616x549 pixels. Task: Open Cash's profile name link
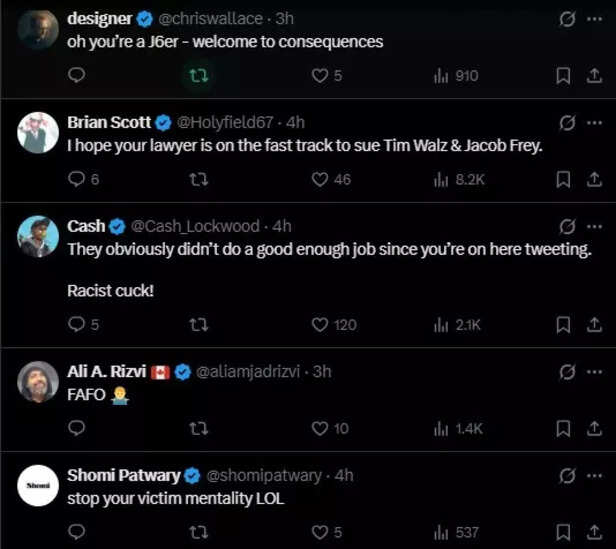pyautogui.click(x=85, y=226)
